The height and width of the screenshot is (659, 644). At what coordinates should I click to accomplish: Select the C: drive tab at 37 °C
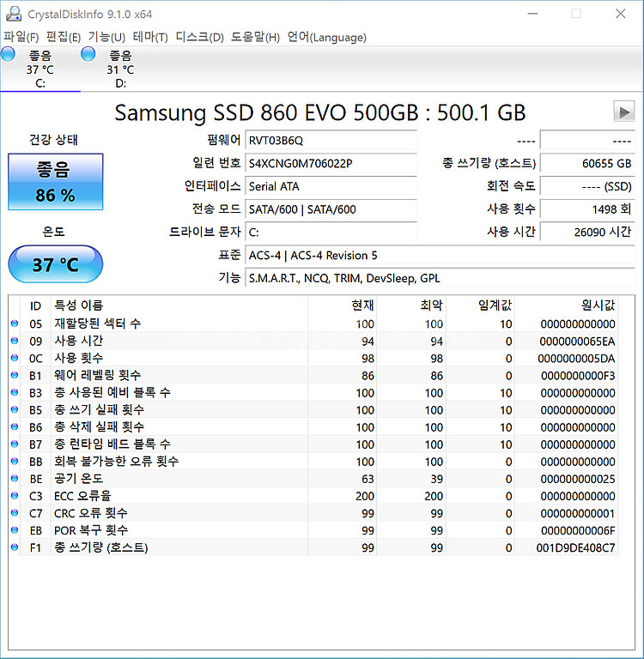pos(40,69)
